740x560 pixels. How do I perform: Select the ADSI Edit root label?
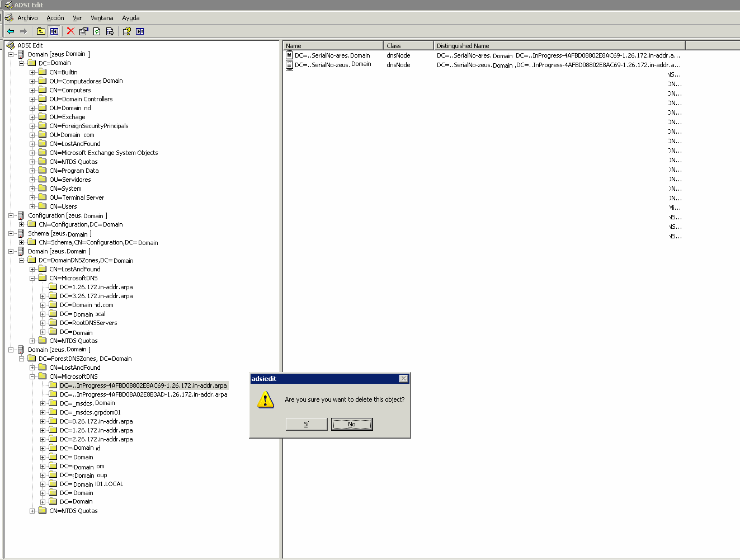[x=30, y=45]
